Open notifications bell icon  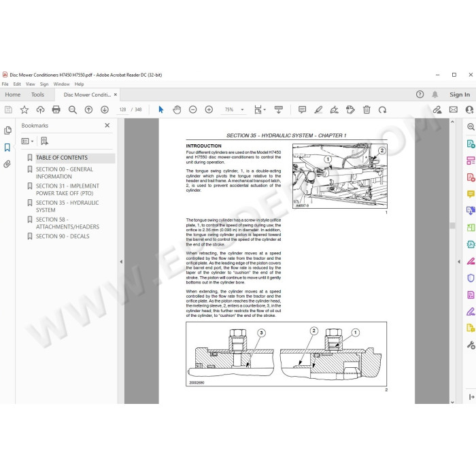[435, 95]
